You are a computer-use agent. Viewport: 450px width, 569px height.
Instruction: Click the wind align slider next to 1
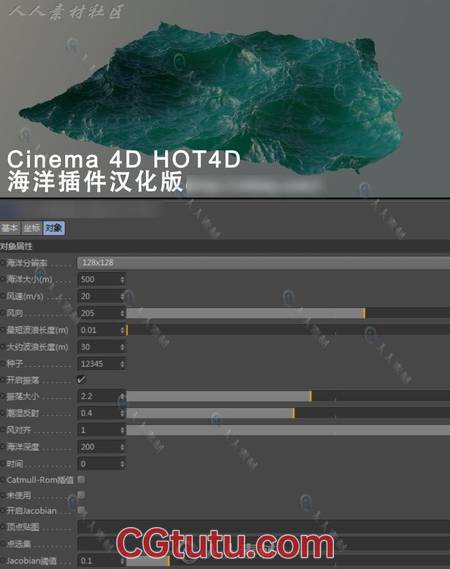click(x=288, y=430)
